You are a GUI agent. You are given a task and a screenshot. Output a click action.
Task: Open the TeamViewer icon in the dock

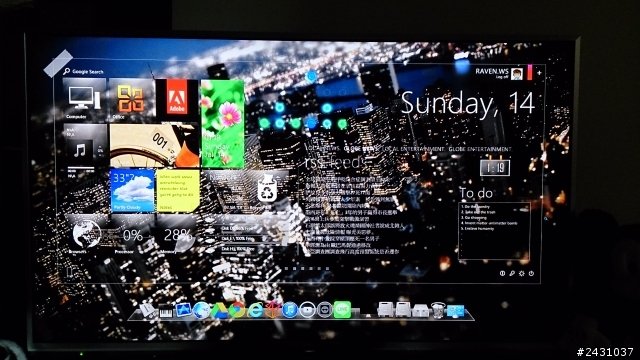pos(324,310)
